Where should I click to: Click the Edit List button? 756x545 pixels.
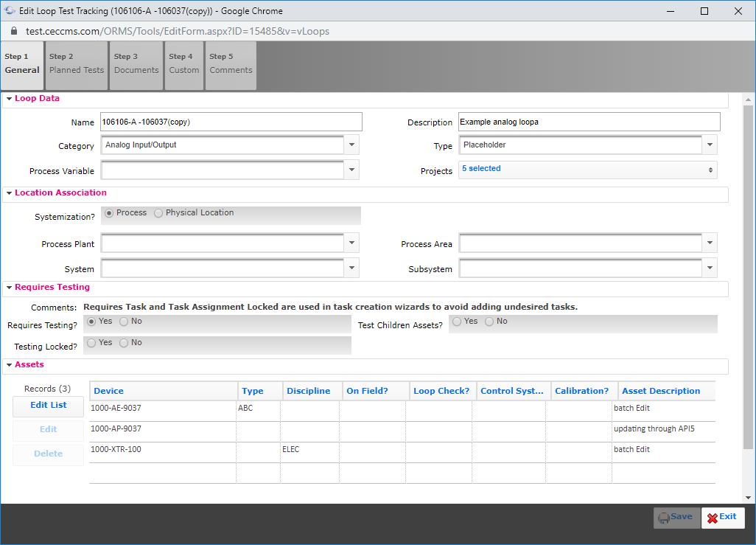point(48,406)
